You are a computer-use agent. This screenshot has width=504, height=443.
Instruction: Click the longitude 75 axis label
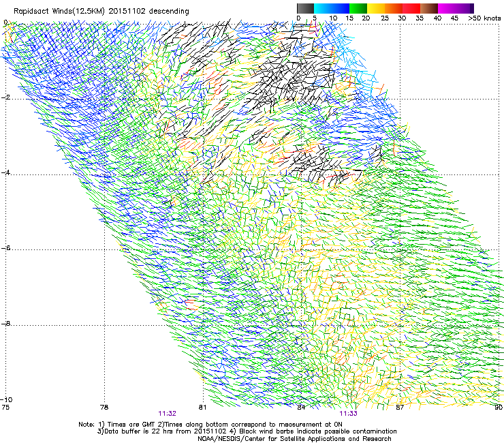pos(5,407)
